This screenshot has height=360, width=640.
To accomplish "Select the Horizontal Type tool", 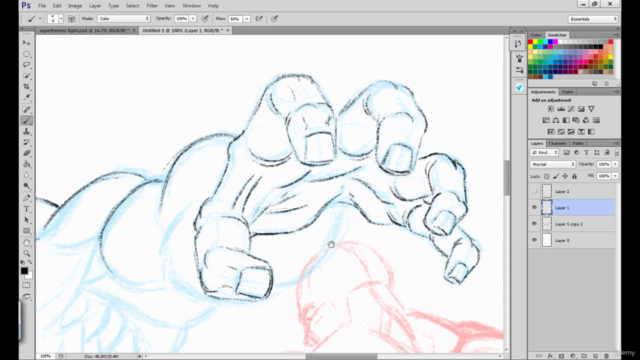I will click(27, 209).
